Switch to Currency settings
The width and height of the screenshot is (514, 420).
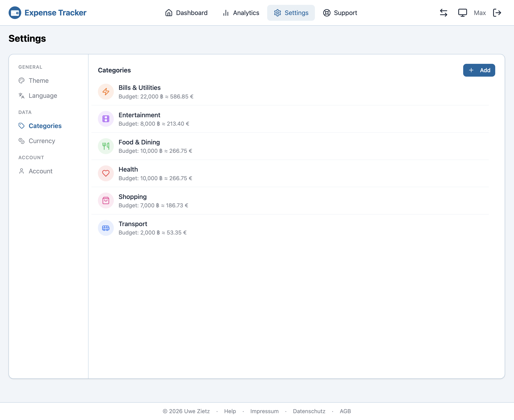42,141
